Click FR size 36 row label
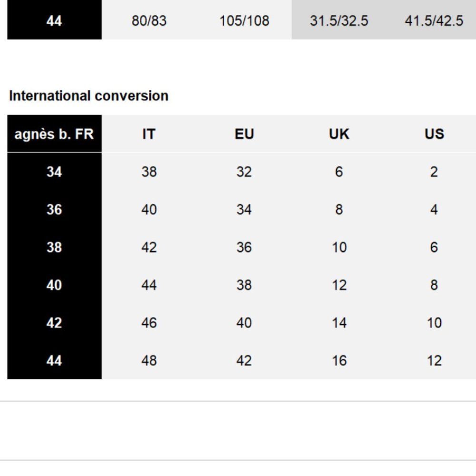This screenshot has height=476, width=476. point(54,209)
